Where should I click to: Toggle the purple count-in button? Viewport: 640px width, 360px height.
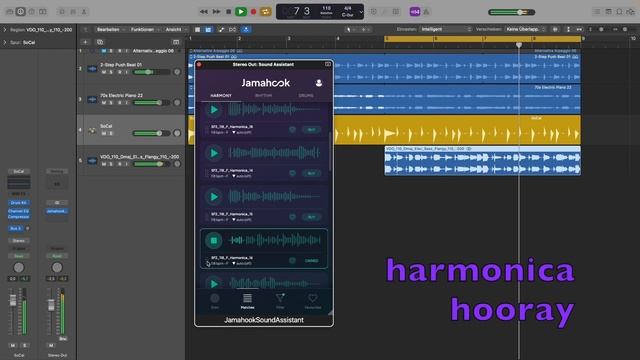(x=415, y=12)
